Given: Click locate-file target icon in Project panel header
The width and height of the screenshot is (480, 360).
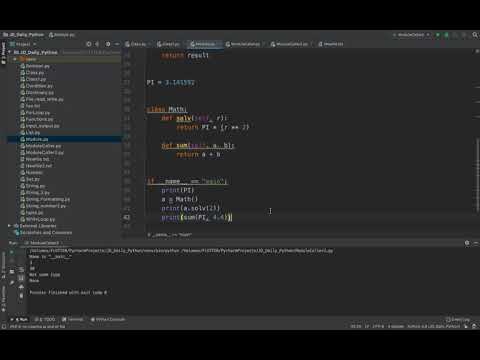Looking at the screenshot, I should [x=88, y=44].
